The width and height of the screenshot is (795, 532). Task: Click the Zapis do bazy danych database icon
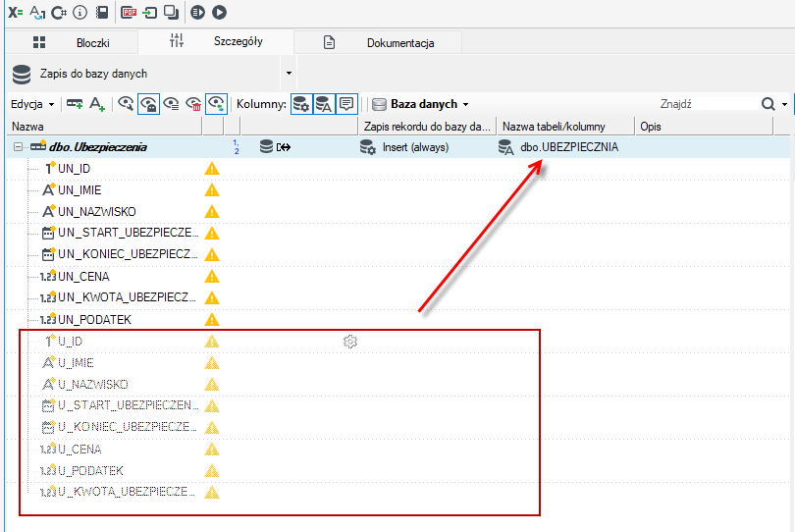tap(22, 74)
